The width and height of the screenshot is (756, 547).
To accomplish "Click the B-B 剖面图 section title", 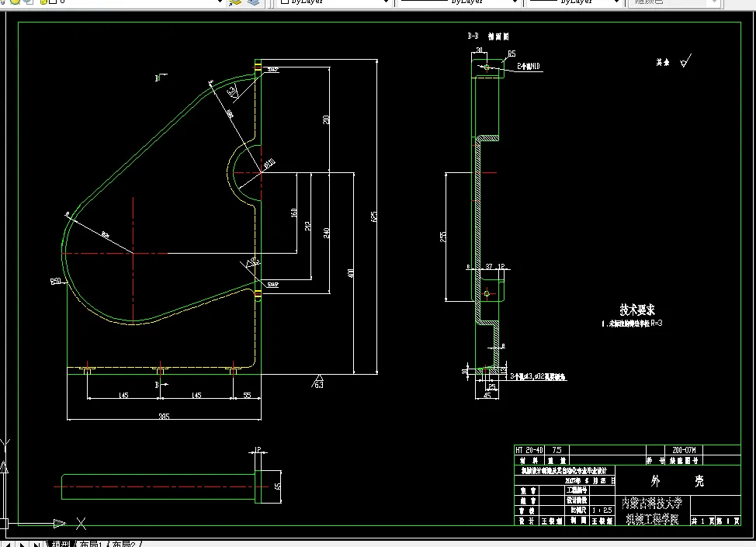I will point(488,36).
